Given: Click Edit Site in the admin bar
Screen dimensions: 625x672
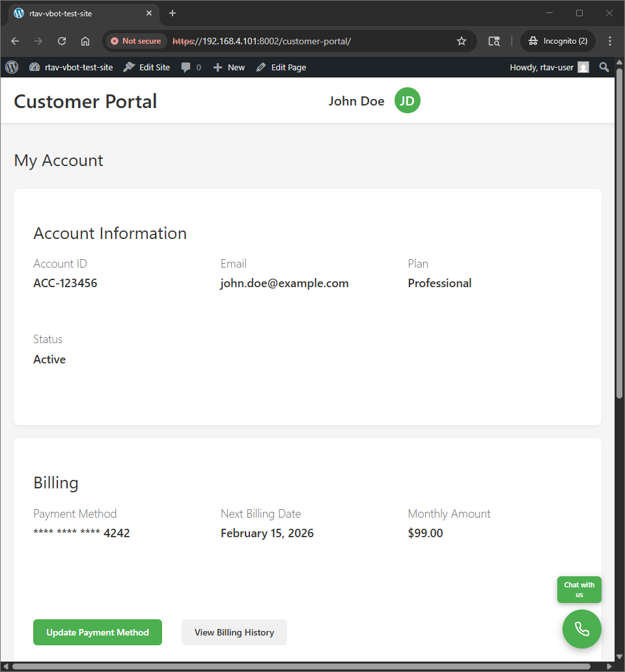Looking at the screenshot, I should [147, 67].
